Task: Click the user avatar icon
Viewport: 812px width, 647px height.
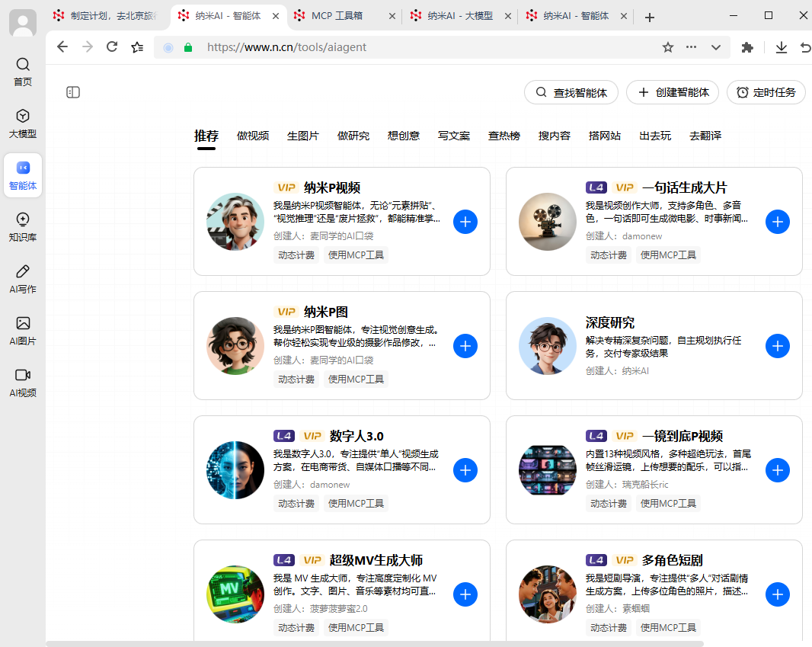Action: point(23,22)
